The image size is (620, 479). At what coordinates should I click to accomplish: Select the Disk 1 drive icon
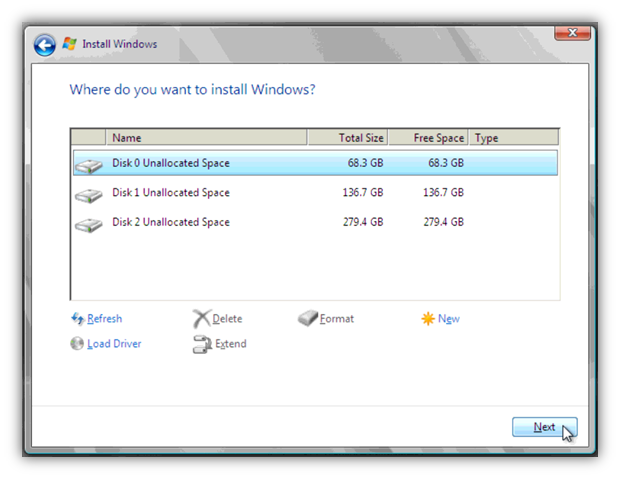(x=89, y=195)
